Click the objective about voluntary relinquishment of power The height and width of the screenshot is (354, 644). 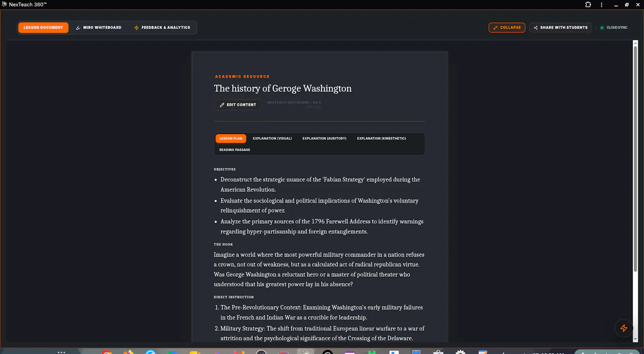[x=319, y=205]
